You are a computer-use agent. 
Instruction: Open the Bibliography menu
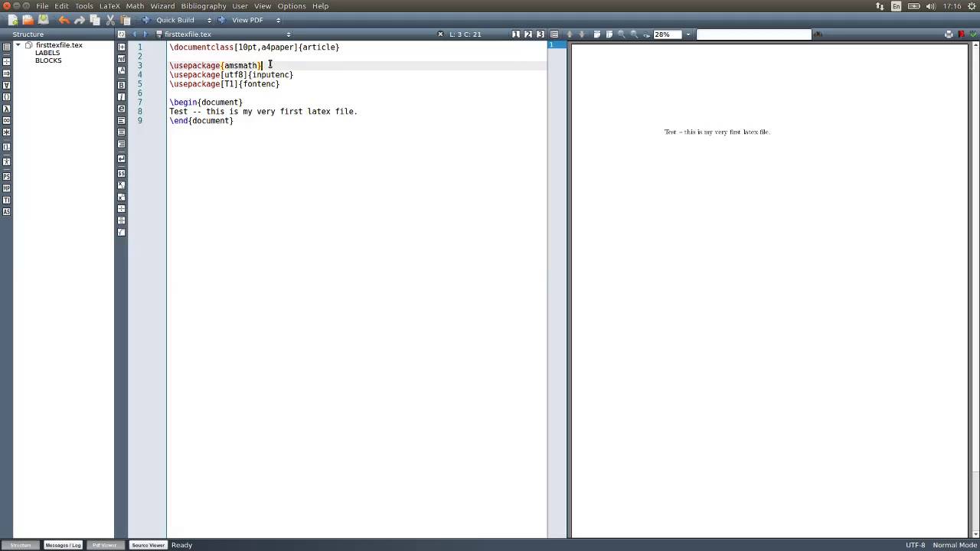coord(204,6)
